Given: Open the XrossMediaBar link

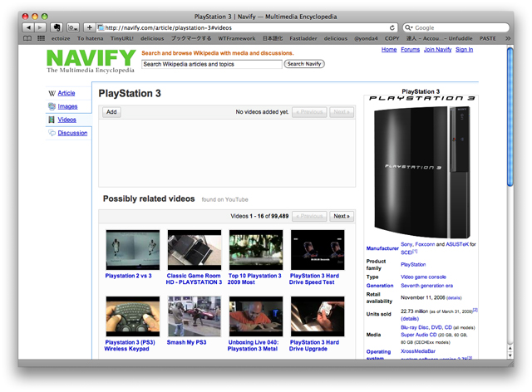Looking at the screenshot, I should pyautogui.click(x=418, y=351).
